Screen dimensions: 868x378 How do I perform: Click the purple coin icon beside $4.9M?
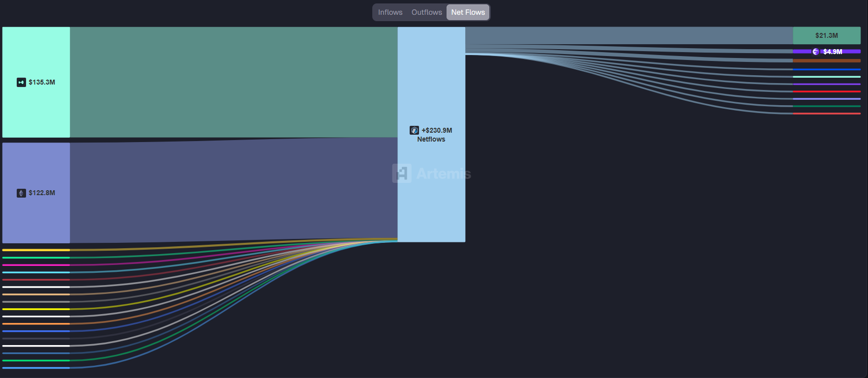(x=815, y=52)
